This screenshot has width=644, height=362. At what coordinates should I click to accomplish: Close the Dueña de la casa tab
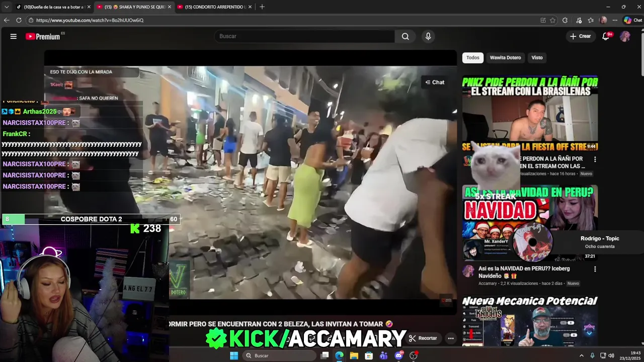coord(89,7)
